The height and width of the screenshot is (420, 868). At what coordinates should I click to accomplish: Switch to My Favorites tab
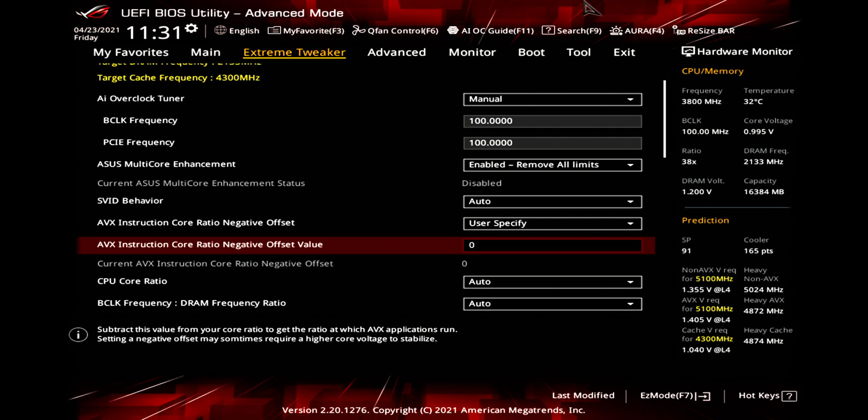pyautogui.click(x=131, y=52)
